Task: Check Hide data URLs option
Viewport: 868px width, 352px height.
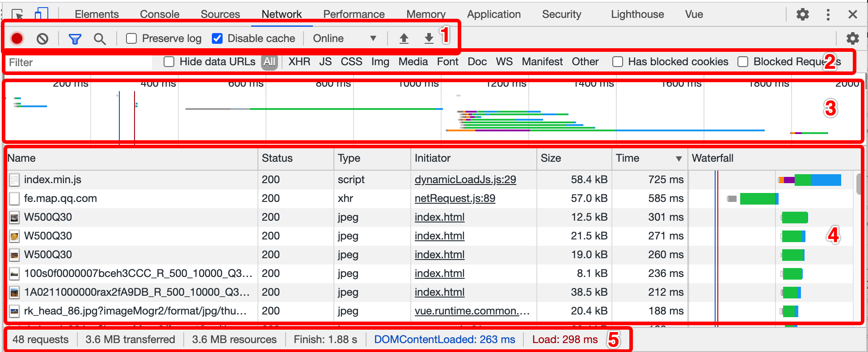Action: click(169, 62)
